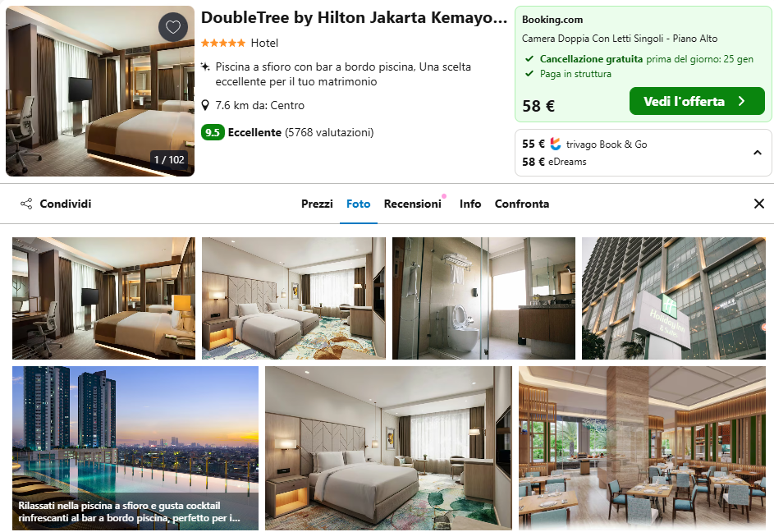The width and height of the screenshot is (774, 532).
Task: Click the sparkle highlights icon
Action: pos(205,66)
